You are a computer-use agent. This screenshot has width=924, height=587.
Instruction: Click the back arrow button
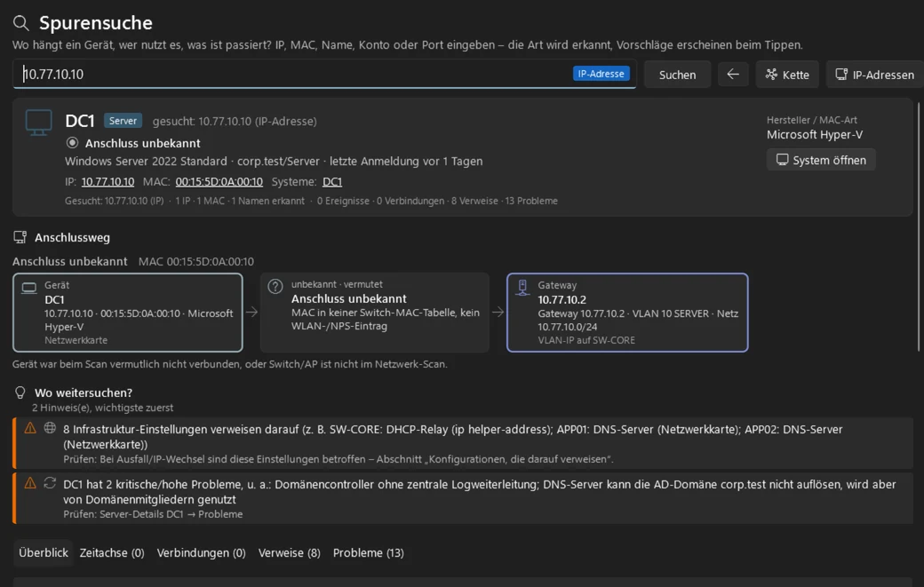[x=733, y=75]
